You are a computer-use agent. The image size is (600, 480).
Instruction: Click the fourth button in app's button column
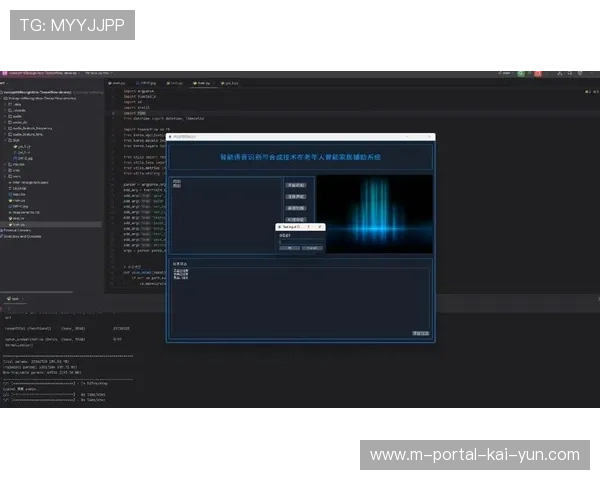pos(295,219)
